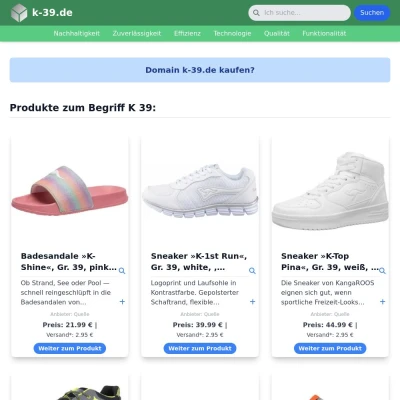Viewport: 400px width, 400px height.
Task: Open the Domain k-39.de kaufen banner
Action: [x=200, y=70]
